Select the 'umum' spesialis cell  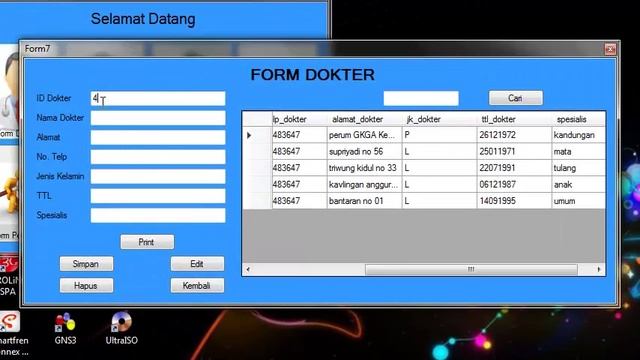pos(578,201)
